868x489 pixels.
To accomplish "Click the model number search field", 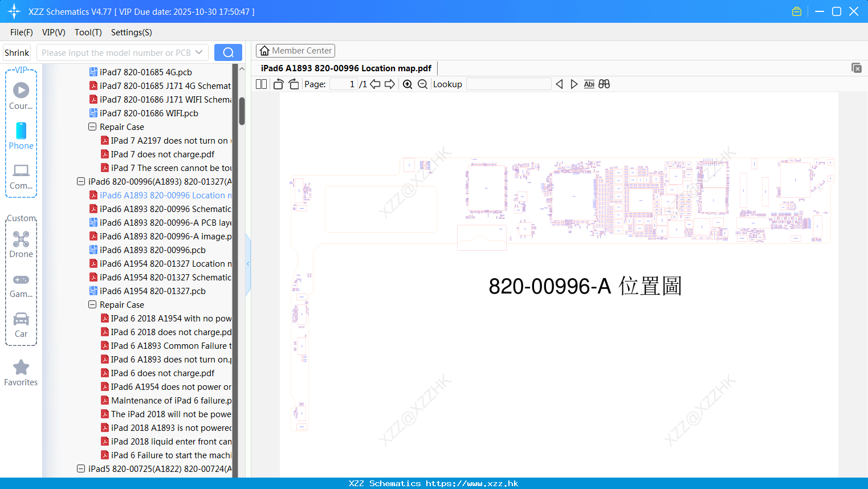I will click(116, 52).
